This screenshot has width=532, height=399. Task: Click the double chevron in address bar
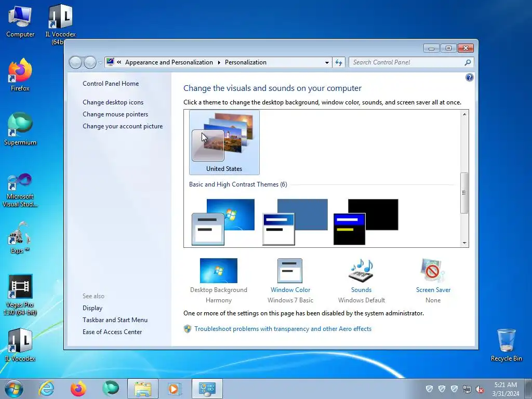(119, 62)
